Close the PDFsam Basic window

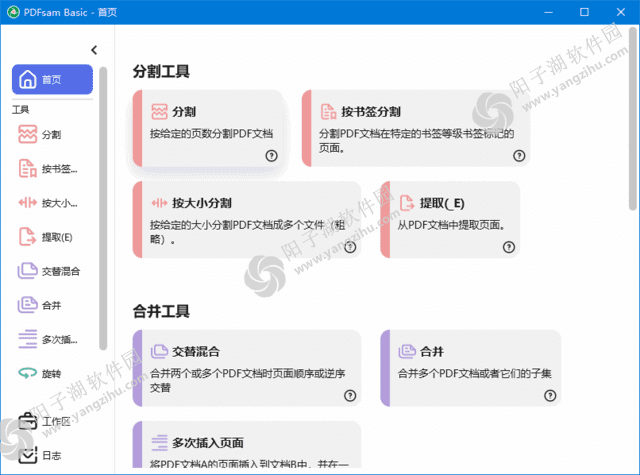coord(621,12)
